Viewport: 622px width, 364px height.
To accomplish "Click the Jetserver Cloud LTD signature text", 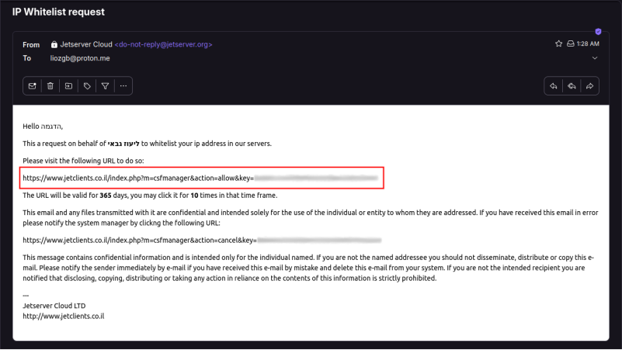I will pos(54,306).
